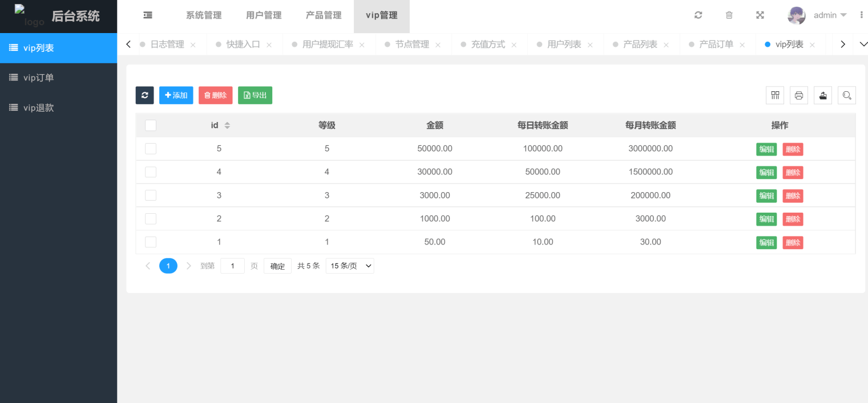Close the vip列表 tab
The width and height of the screenshot is (868, 403).
pyautogui.click(x=812, y=45)
